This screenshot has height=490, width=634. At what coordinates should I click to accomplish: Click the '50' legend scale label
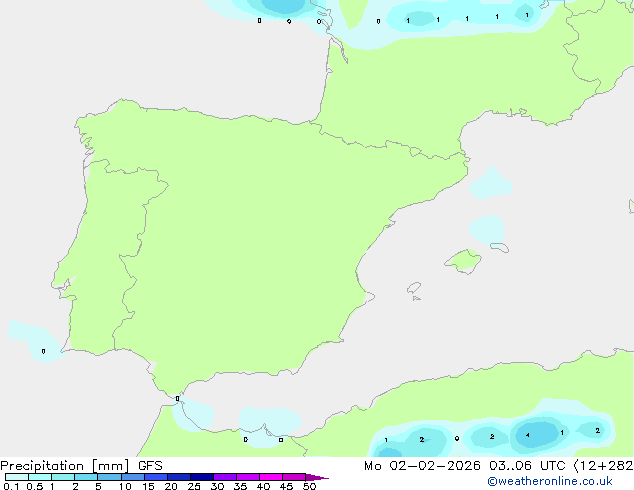click(309, 486)
